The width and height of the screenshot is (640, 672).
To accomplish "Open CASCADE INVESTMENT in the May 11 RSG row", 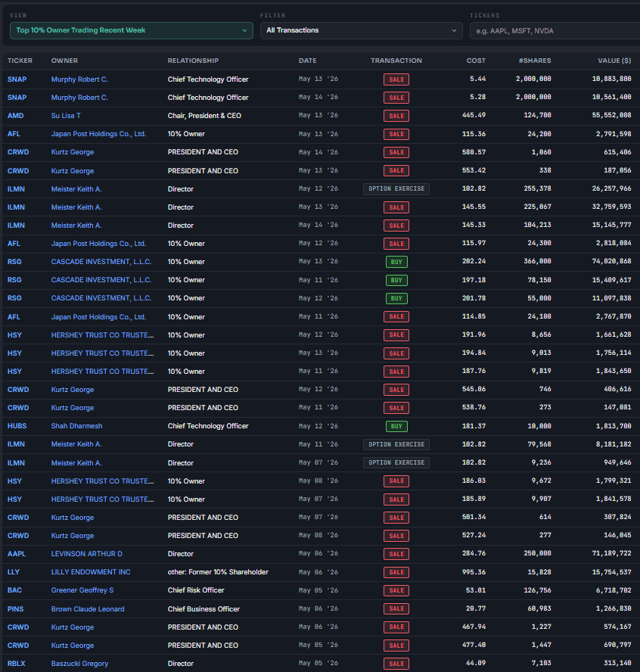I will [101, 280].
